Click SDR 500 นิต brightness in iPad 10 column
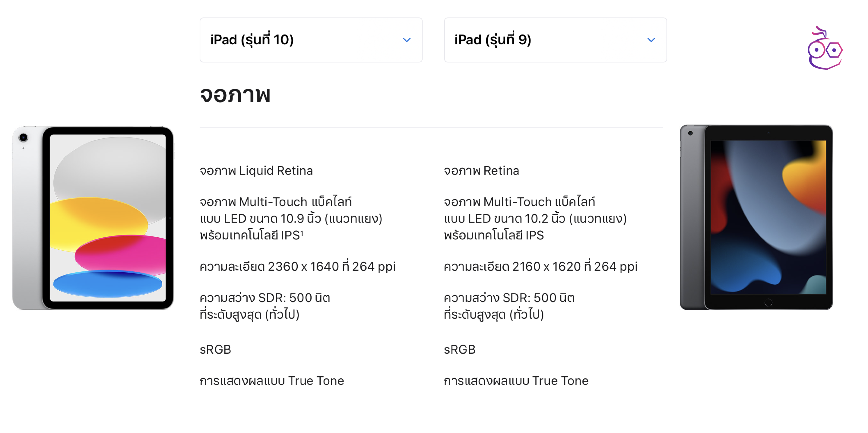Viewport: 868px width, 433px height. pyautogui.click(x=265, y=298)
